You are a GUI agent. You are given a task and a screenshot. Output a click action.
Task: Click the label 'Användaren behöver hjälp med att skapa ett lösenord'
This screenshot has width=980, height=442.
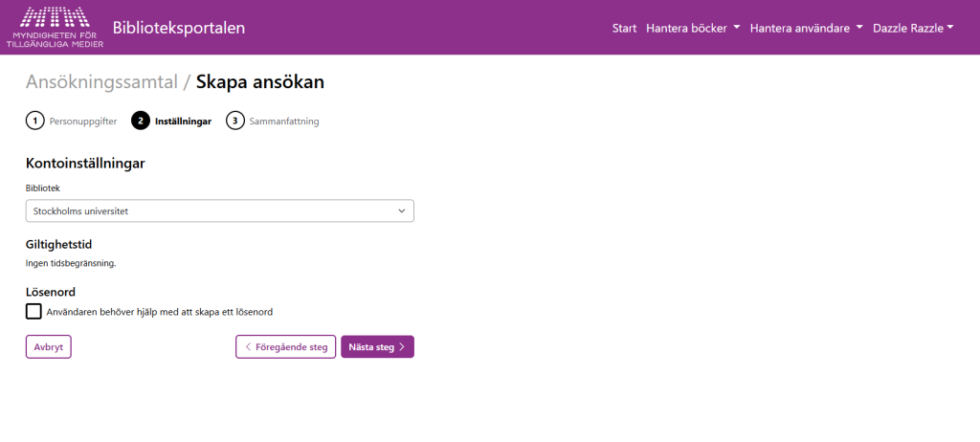click(167, 312)
